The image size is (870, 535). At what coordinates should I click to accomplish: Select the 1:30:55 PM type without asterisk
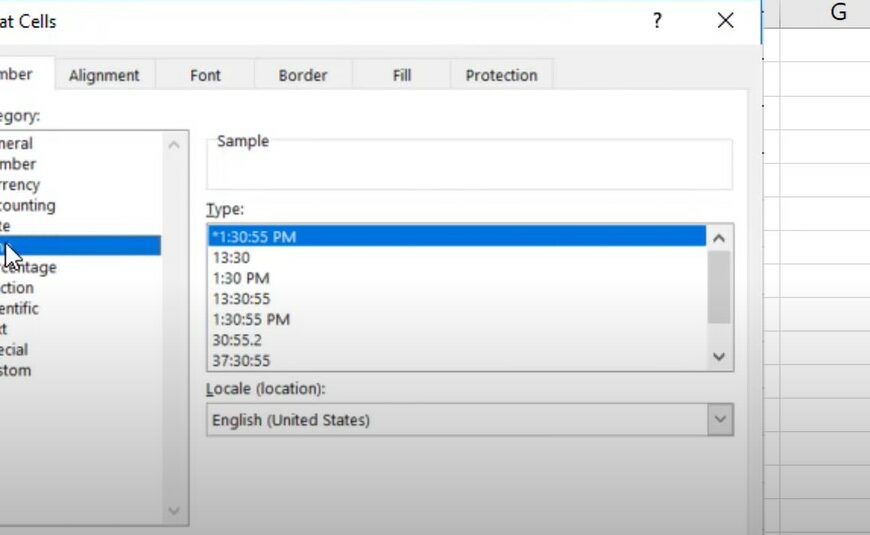coord(457,319)
